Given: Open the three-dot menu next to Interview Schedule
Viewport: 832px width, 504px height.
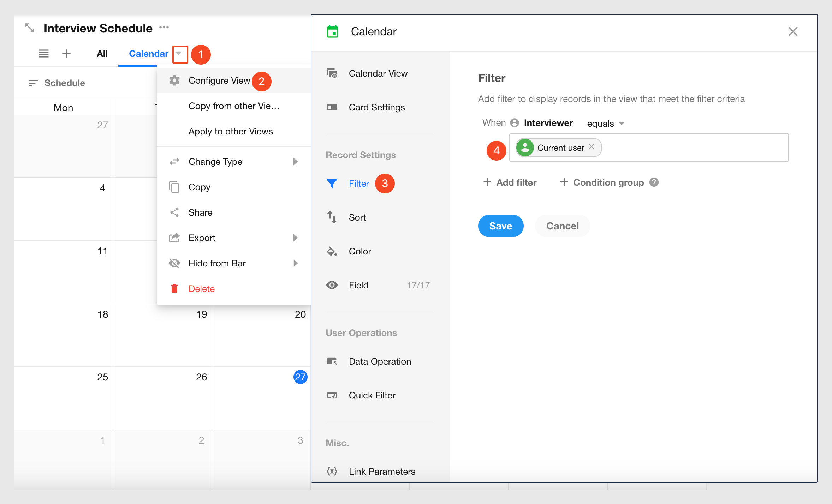Looking at the screenshot, I should click(164, 27).
